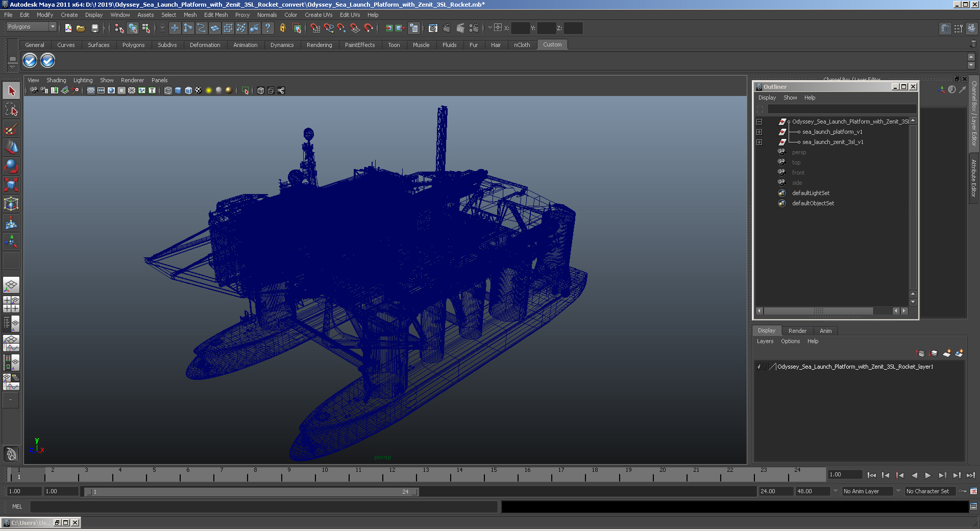The image size is (980, 531).
Task: Switch to single perspective view layout
Action: (11, 285)
